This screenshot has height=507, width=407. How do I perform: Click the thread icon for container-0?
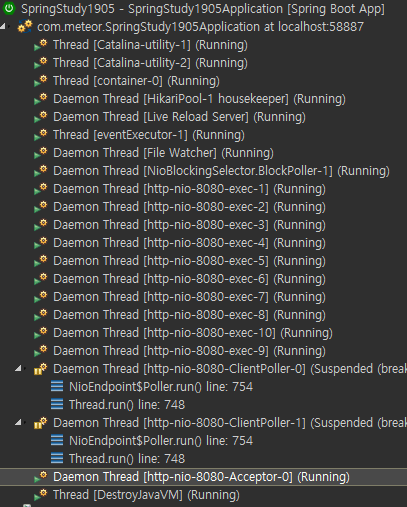point(41,81)
